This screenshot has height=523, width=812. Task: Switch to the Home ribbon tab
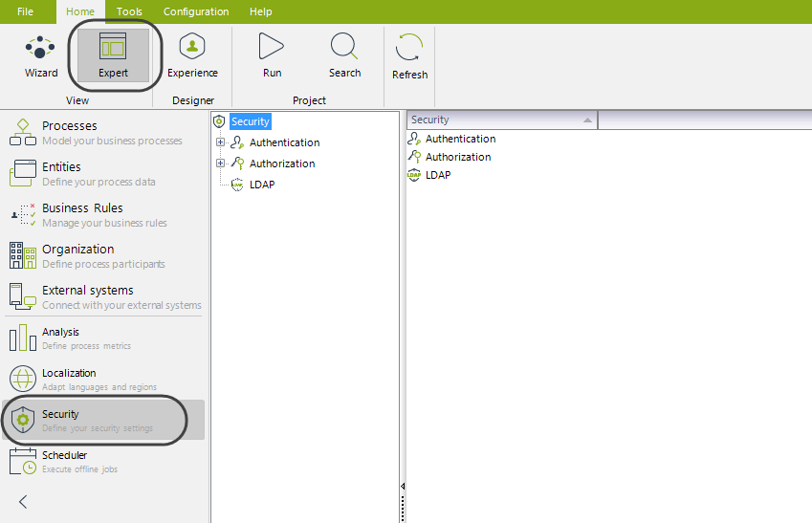click(80, 11)
